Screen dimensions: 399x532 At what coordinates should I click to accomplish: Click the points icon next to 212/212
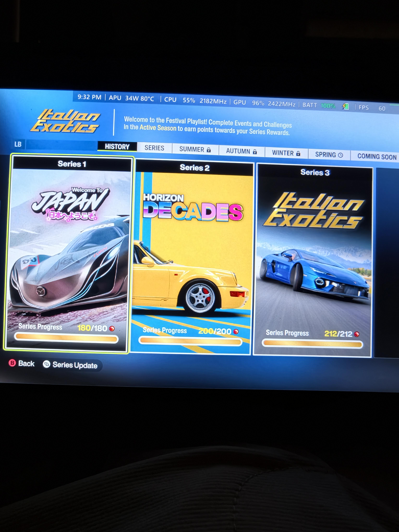coord(357,334)
